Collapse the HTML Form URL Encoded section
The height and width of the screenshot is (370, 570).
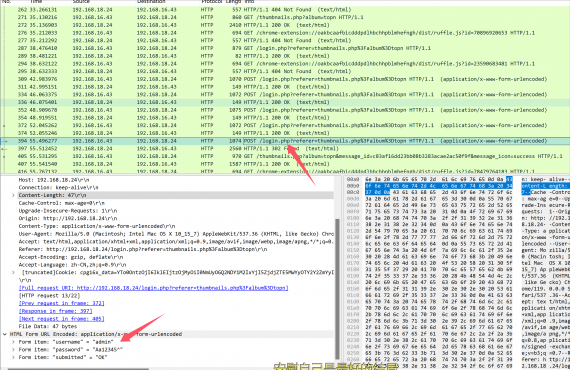click(5, 334)
